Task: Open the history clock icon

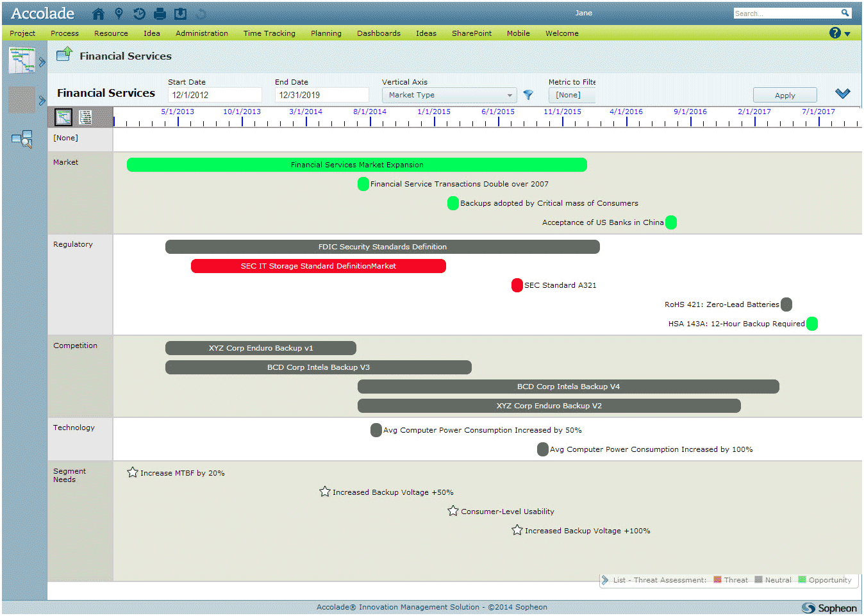Action: (139, 13)
